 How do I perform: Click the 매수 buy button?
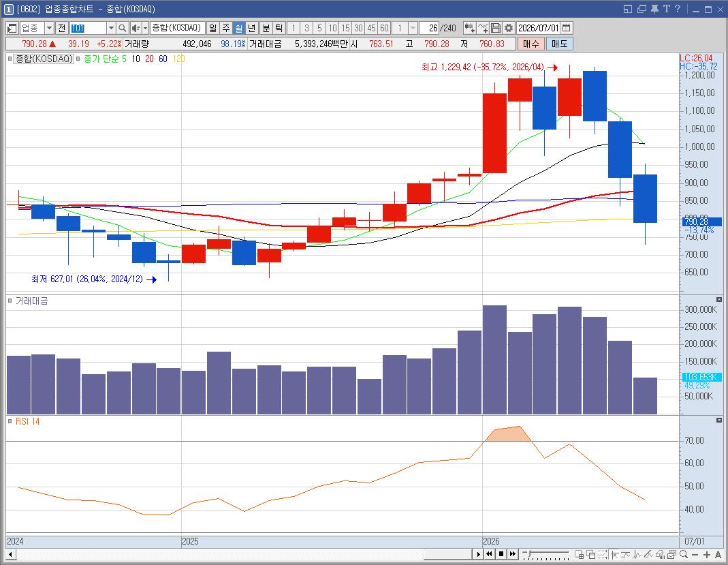531,44
